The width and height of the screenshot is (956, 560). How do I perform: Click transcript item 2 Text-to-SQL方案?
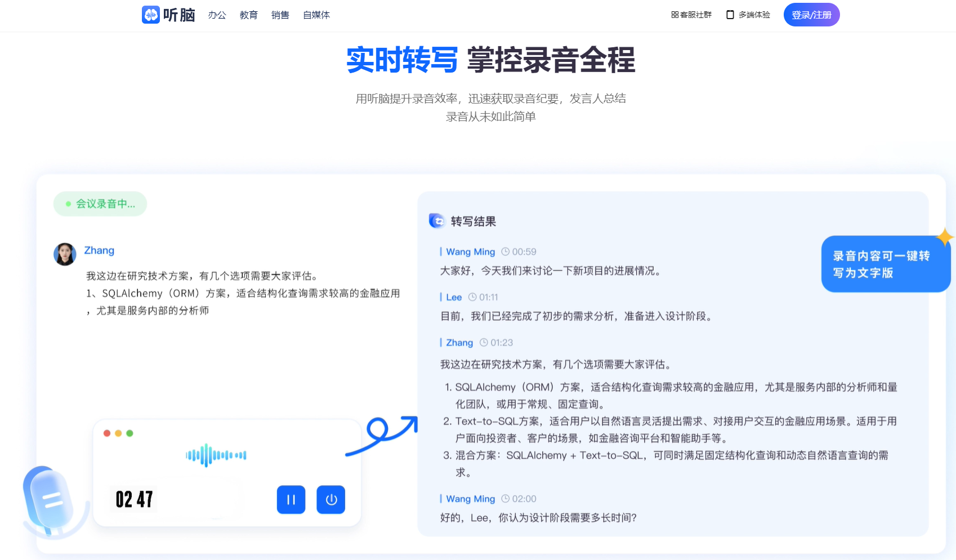click(670, 429)
